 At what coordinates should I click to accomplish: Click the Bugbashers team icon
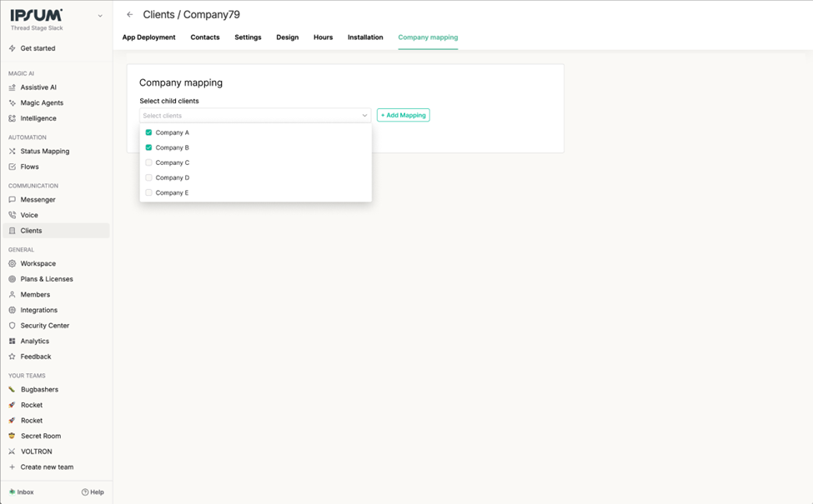(12, 390)
